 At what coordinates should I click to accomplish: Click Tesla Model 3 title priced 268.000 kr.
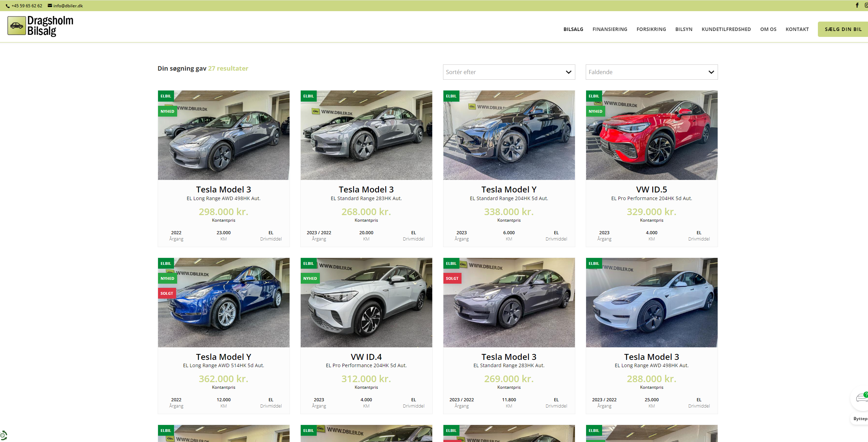(366, 190)
